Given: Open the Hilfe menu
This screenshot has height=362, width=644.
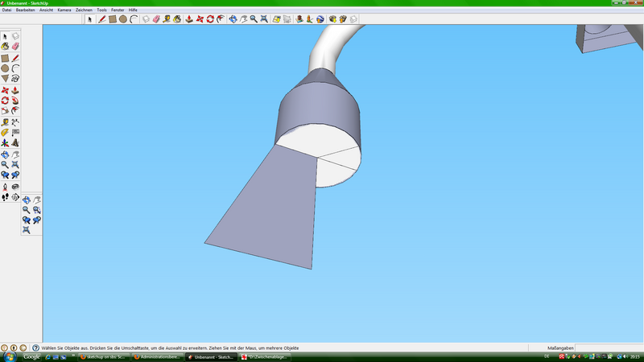Looking at the screenshot, I should (133, 10).
